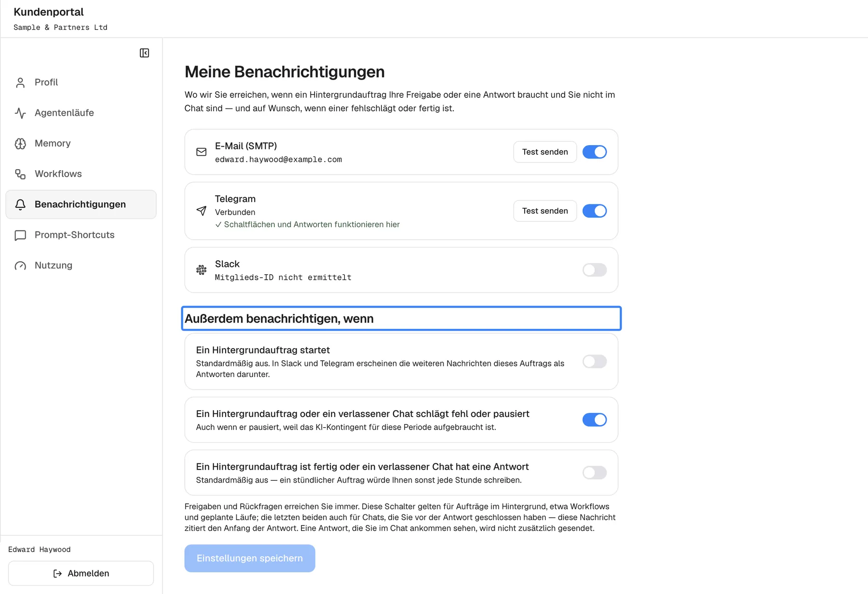Open Prompt-Shortcuts in the sidebar
Viewport: 868px width, 594px height.
point(81,235)
